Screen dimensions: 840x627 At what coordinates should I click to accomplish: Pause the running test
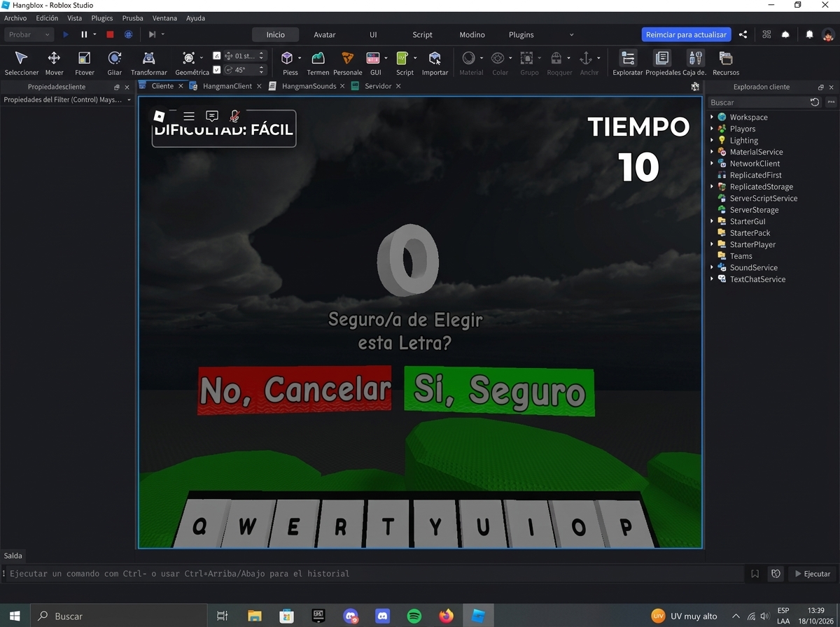[84, 34]
